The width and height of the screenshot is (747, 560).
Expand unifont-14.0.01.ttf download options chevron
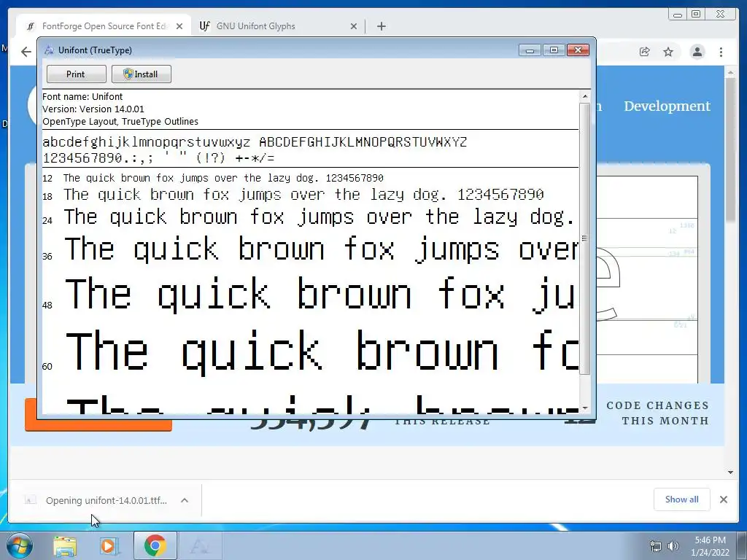coord(185,500)
